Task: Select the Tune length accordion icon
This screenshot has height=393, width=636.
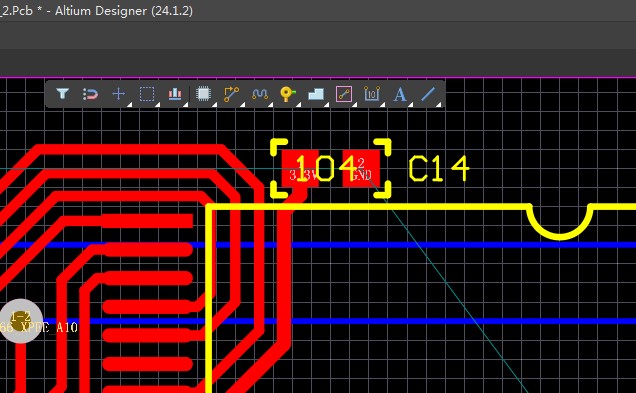Action: (x=260, y=94)
